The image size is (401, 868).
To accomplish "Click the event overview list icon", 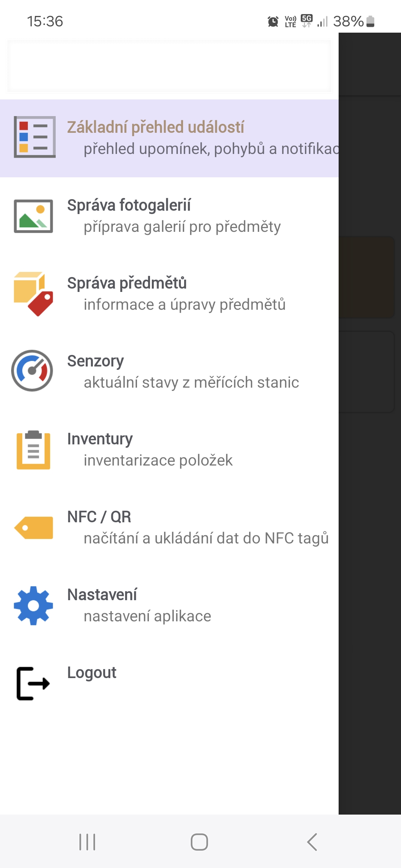I will 35,137.
